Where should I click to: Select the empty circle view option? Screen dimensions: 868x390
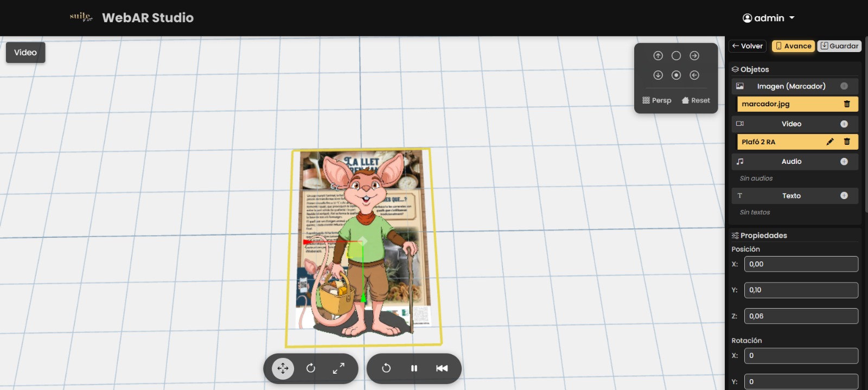pos(676,56)
